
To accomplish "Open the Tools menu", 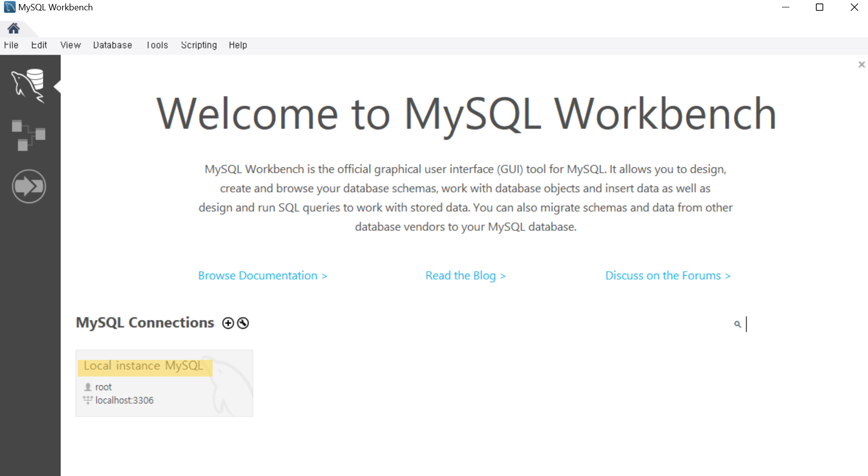I will coord(157,45).
